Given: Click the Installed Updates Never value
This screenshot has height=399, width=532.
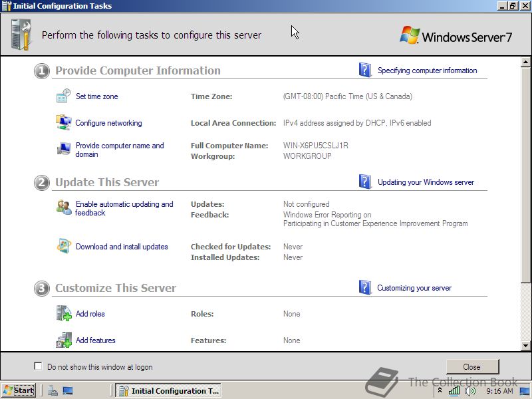Looking at the screenshot, I should point(293,257).
